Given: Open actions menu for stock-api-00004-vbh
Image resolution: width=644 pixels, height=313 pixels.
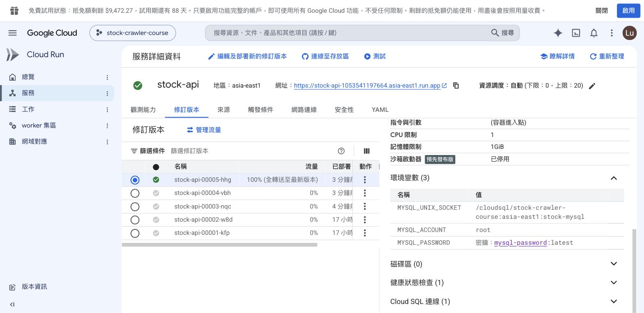Looking at the screenshot, I should coord(365,193).
